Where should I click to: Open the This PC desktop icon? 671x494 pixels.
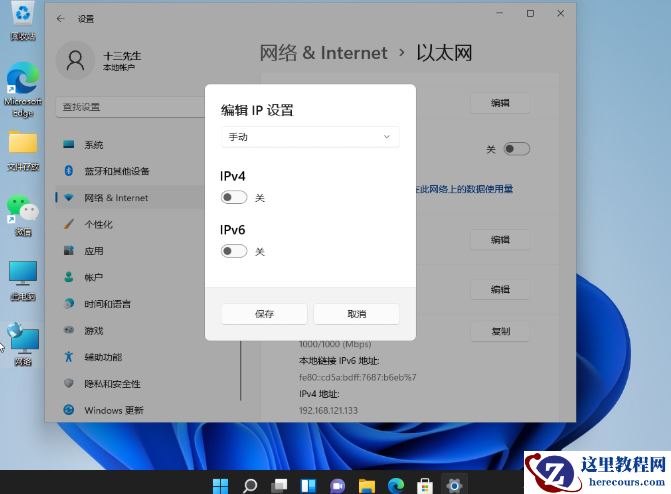[x=23, y=281]
